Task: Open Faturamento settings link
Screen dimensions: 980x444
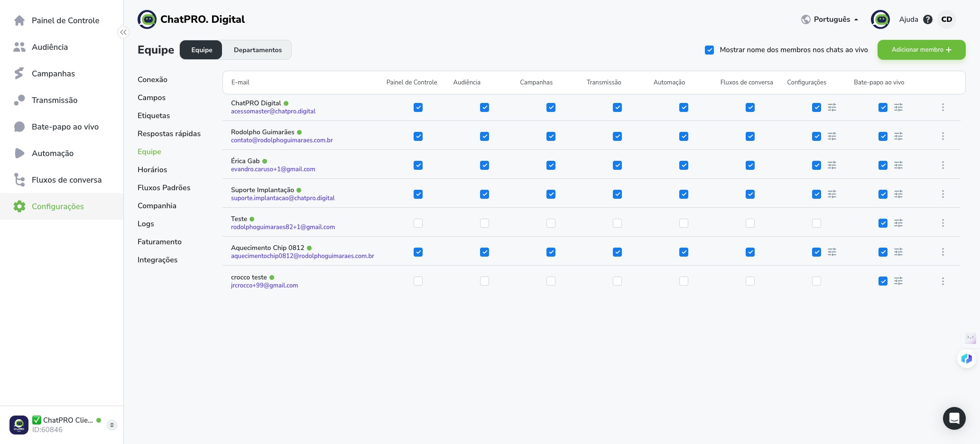Action: coord(159,242)
